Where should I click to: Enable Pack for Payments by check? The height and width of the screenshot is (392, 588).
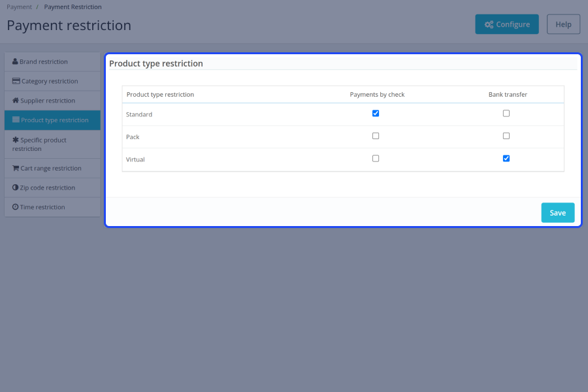pos(376,136)
